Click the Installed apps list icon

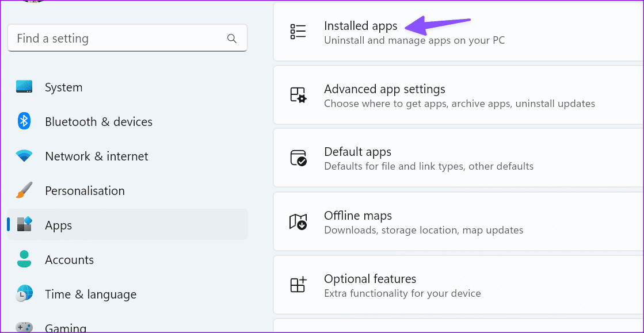coord(298,32)
